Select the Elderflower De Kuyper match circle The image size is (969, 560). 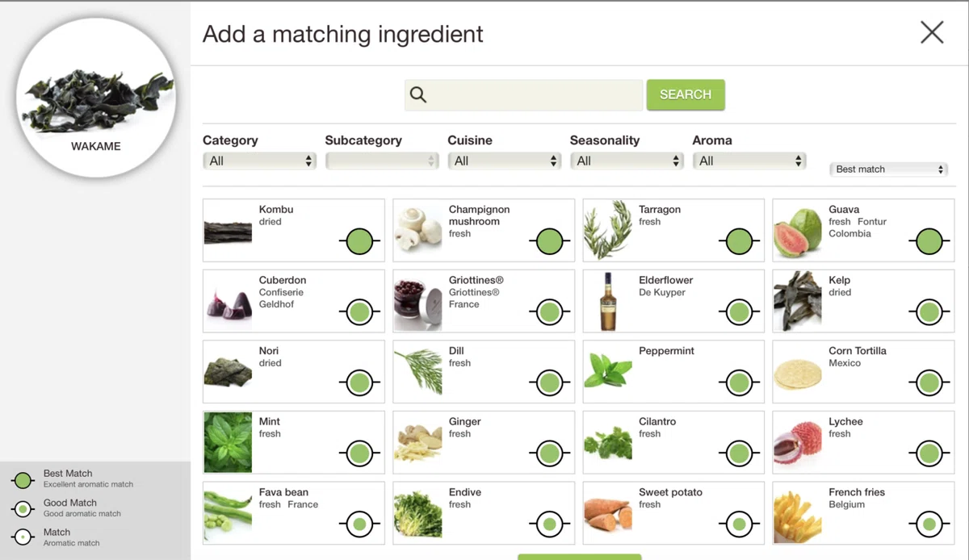(x=739, y=312)
